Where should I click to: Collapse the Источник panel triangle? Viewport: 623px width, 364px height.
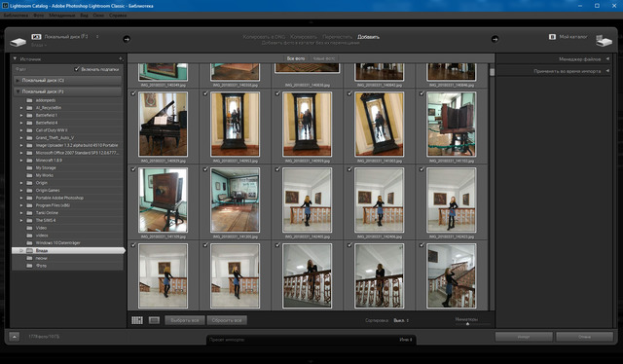tap(15, 58)
